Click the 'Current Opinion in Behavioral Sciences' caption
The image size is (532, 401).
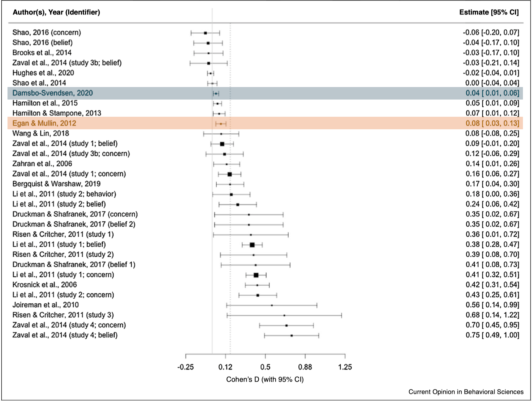pyautogui.click(x=466, y=392)
